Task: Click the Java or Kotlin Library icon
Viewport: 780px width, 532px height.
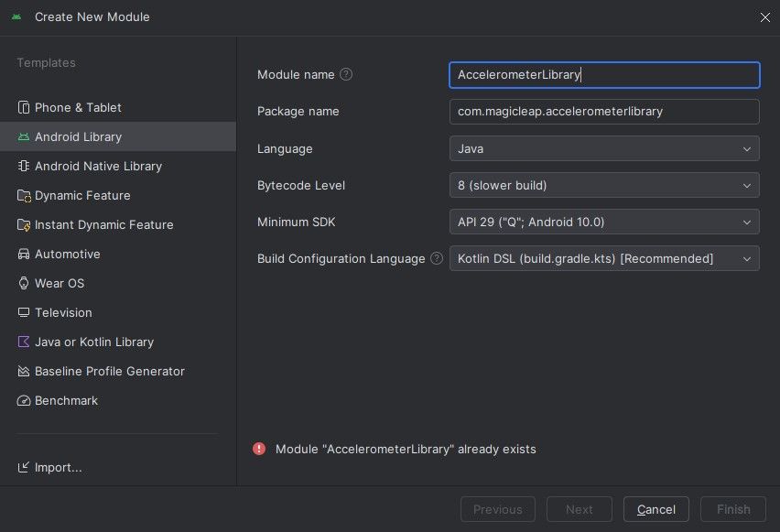Action: pos(24,342)
